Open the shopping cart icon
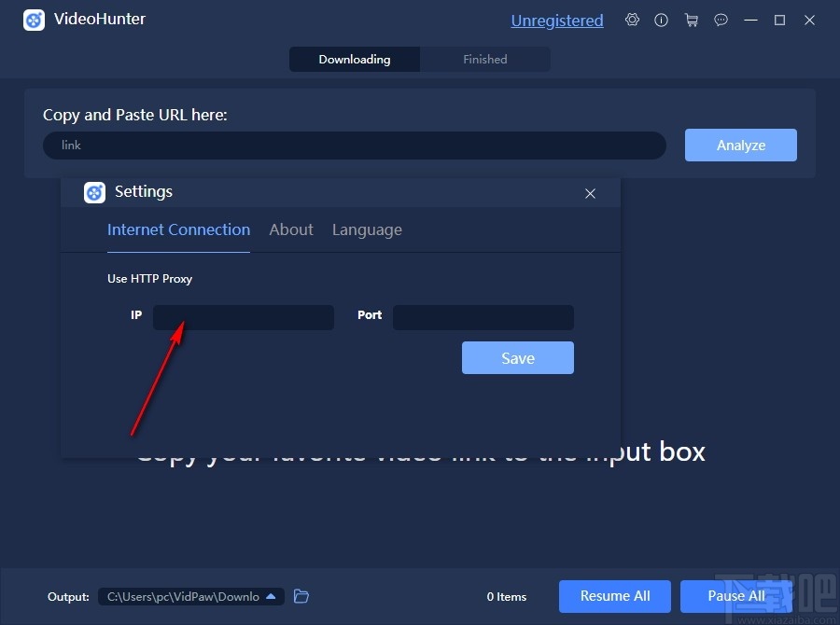The width and height of the screenshot is (840, 625). [x=691, y=21]
